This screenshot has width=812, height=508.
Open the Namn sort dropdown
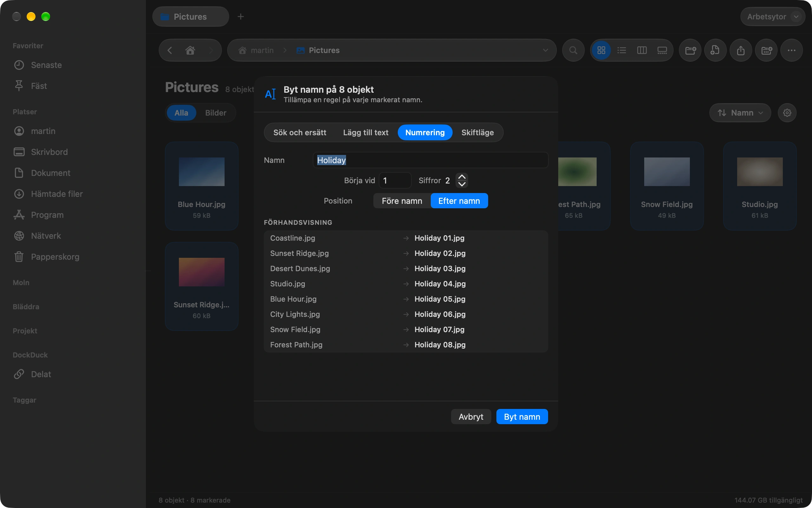[x=740, y=113]
